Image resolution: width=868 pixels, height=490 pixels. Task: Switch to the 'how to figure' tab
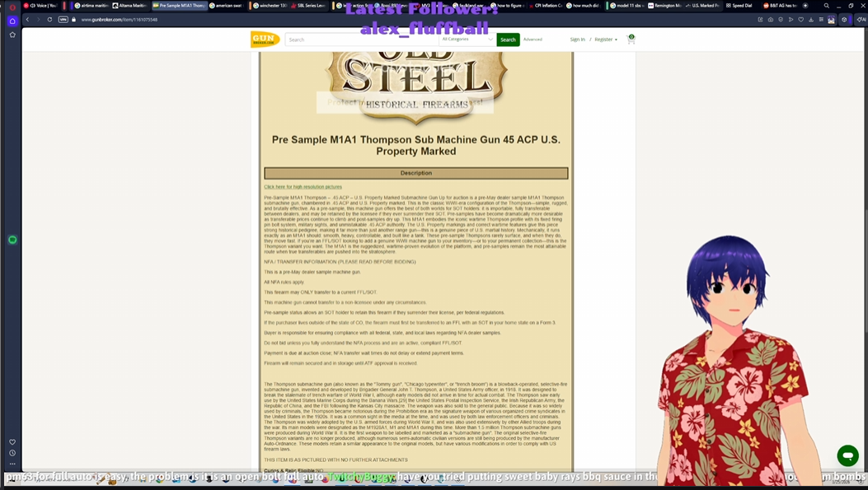tap(508, 6)
